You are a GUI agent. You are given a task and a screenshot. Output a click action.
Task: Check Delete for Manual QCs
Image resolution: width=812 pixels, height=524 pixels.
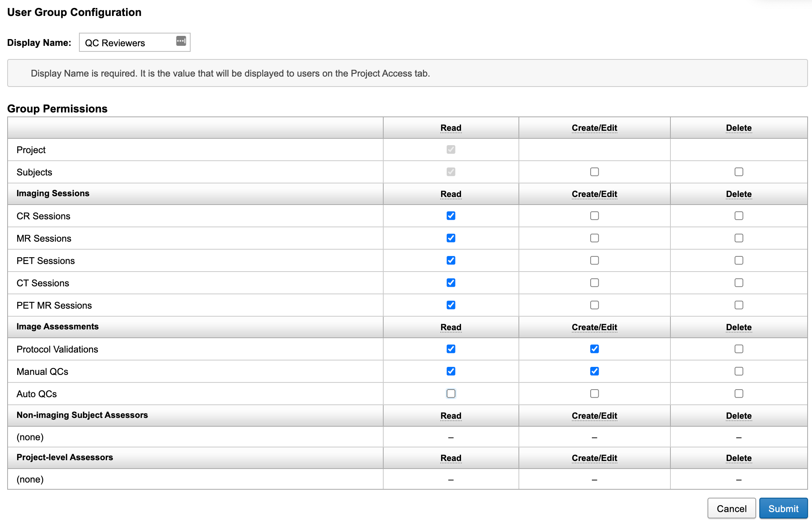coord(739,371)
